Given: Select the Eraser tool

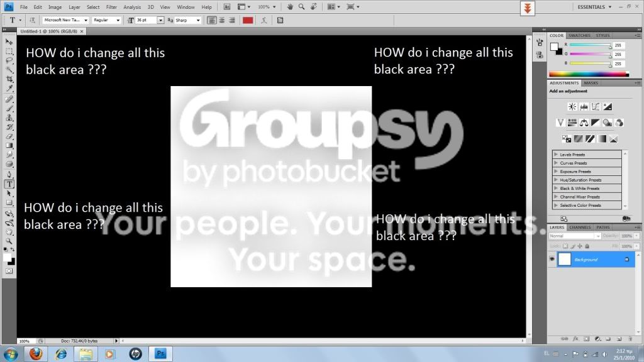Looking at the screenshot, I should pyautogui.click(x=9, y=136).
